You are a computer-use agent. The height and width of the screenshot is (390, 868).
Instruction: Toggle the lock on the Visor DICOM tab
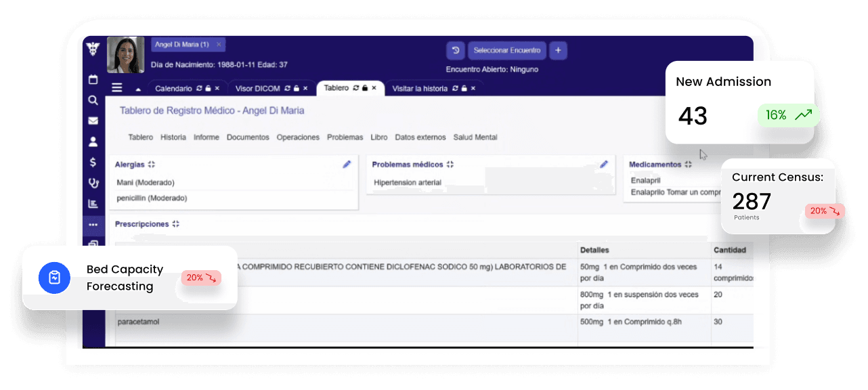296,88
